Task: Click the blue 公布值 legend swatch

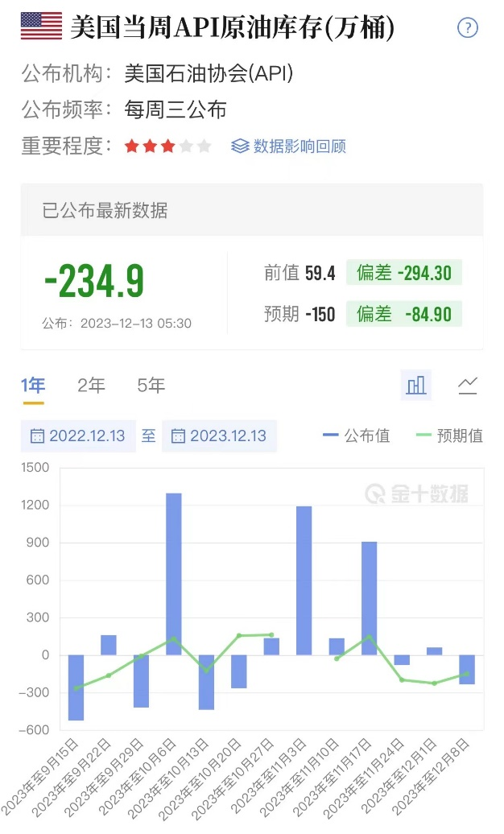Action: click(x=331, y=436)
